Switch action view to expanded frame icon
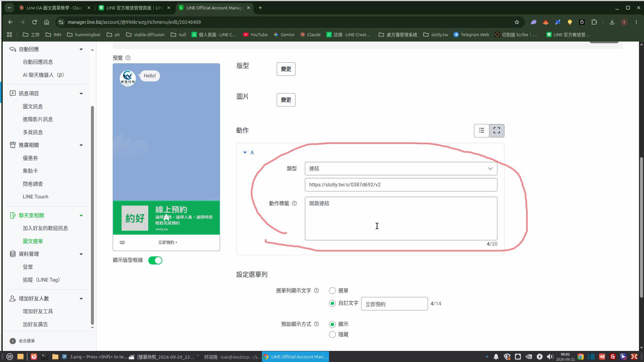This screenshot has width=644, height=362. [x=497, y=130]
